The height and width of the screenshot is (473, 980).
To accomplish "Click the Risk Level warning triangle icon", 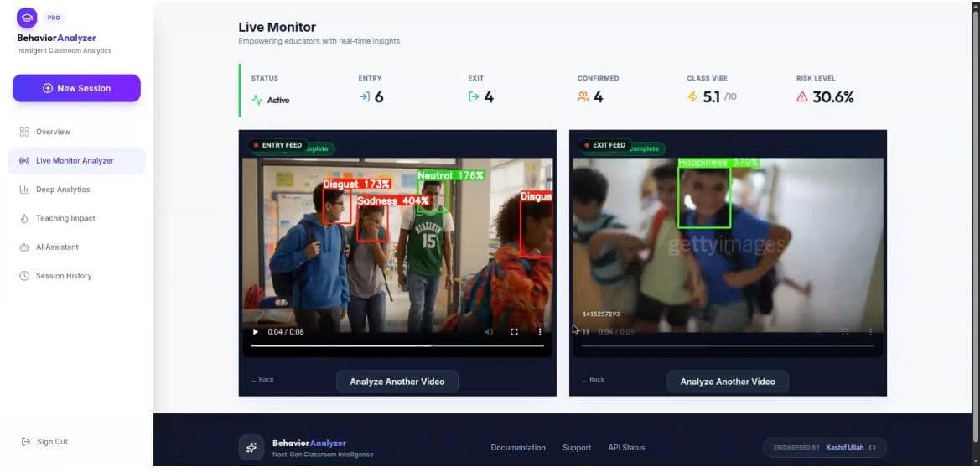I will tap(802, 96).
